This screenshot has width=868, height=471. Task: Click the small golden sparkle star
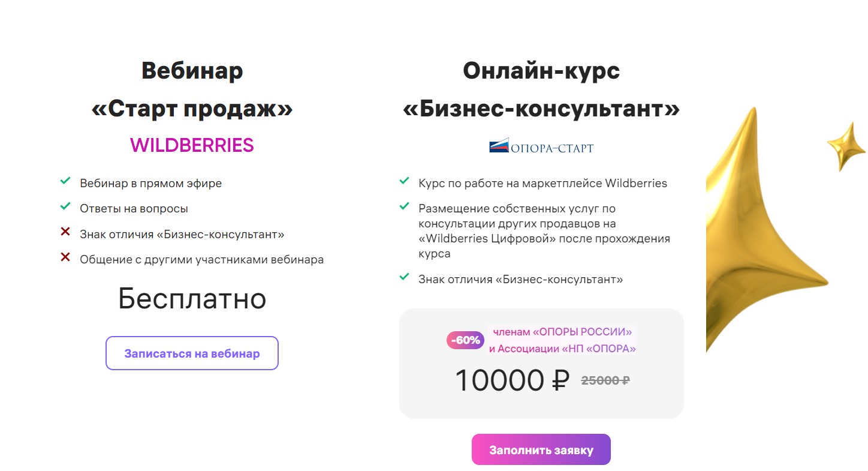(x=846, y=146)
